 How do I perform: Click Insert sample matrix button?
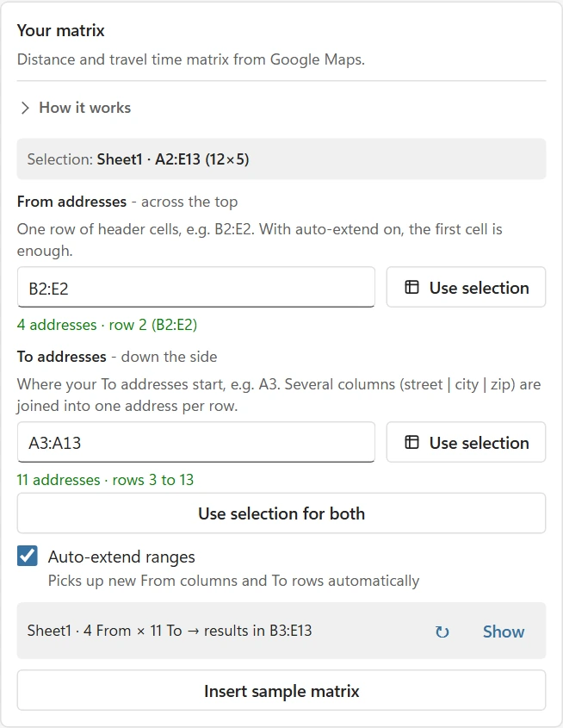pyautogui.click(x=281, y=690)
